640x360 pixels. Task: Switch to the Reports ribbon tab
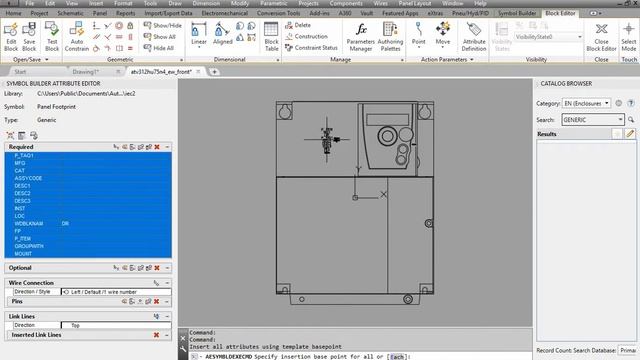[x=125, y=13]
